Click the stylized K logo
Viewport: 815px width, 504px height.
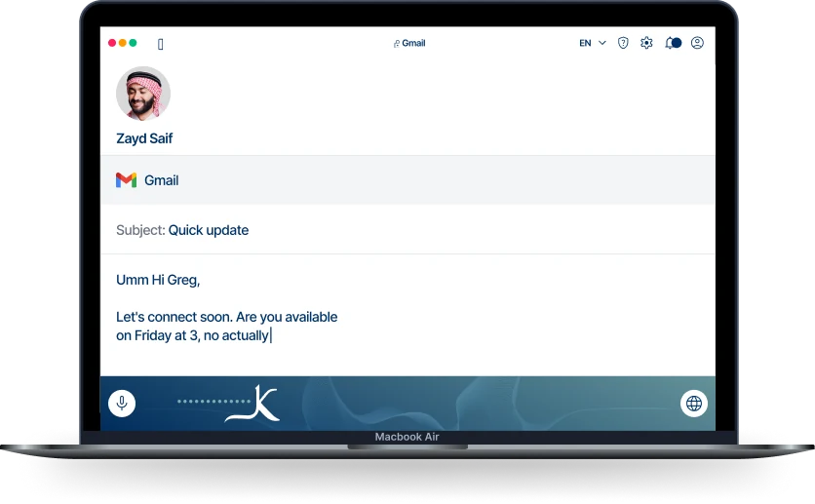point(253,404)
